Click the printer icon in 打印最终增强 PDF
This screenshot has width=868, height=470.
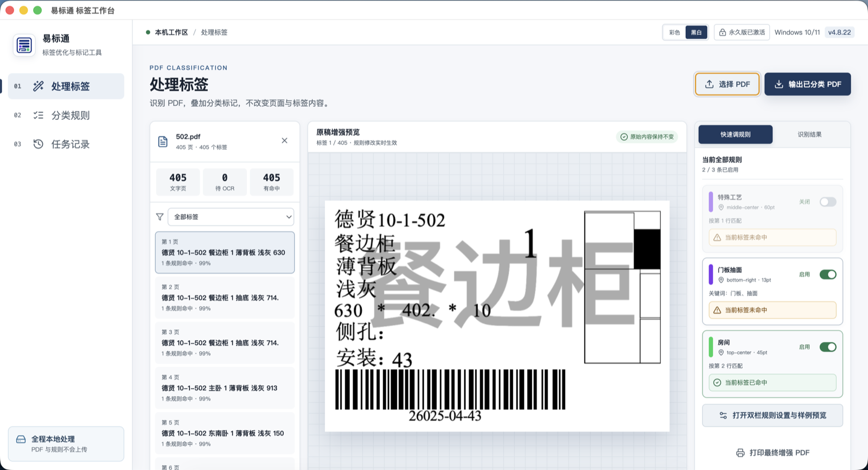click(741, 453)
